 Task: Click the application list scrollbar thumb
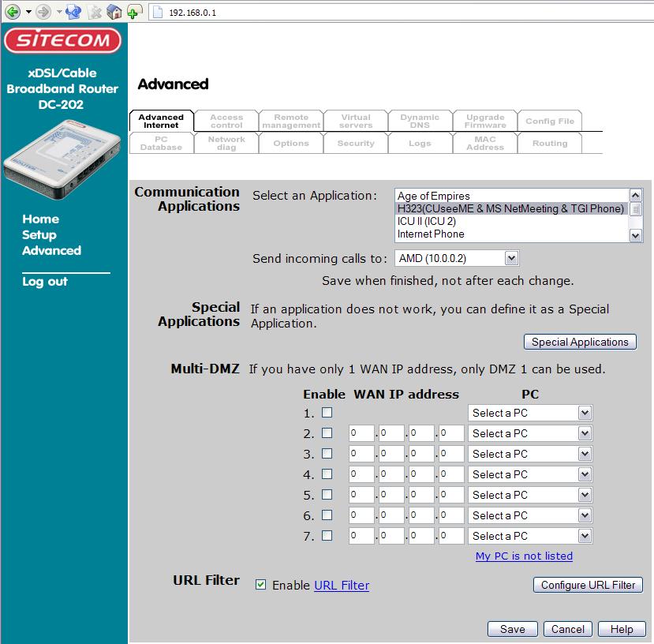[635, 208]
